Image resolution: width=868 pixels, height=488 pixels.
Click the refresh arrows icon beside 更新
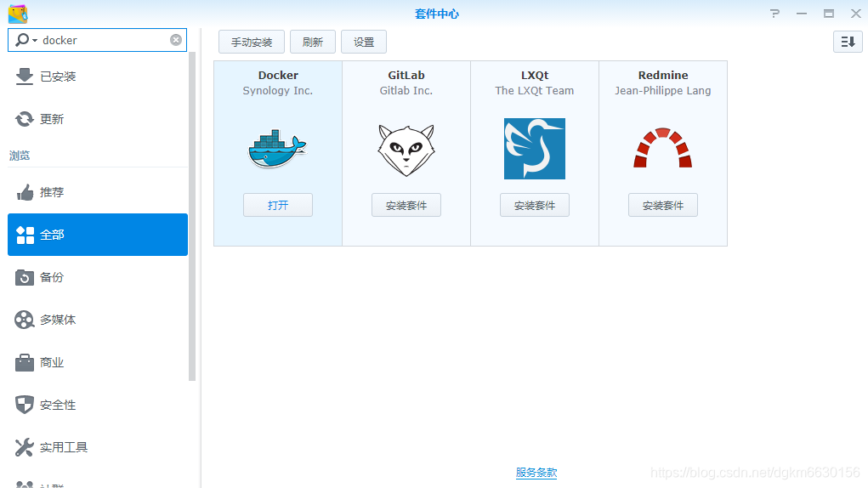(x=25, y=119)
